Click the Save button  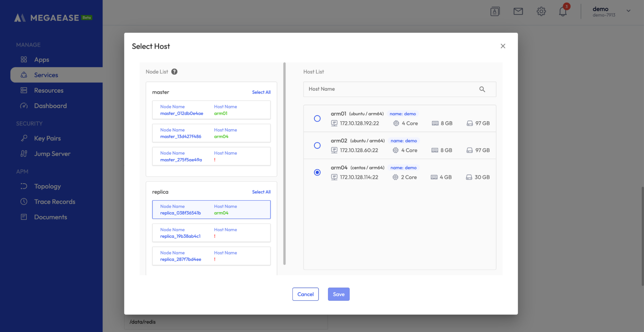339,294
